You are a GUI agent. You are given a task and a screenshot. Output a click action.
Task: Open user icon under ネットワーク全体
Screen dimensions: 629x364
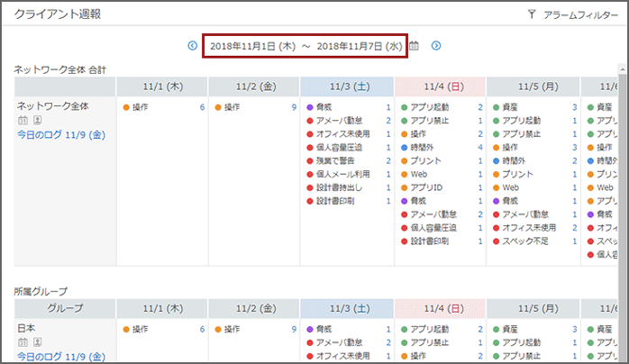pyautogui.click(x=37, y=120)
